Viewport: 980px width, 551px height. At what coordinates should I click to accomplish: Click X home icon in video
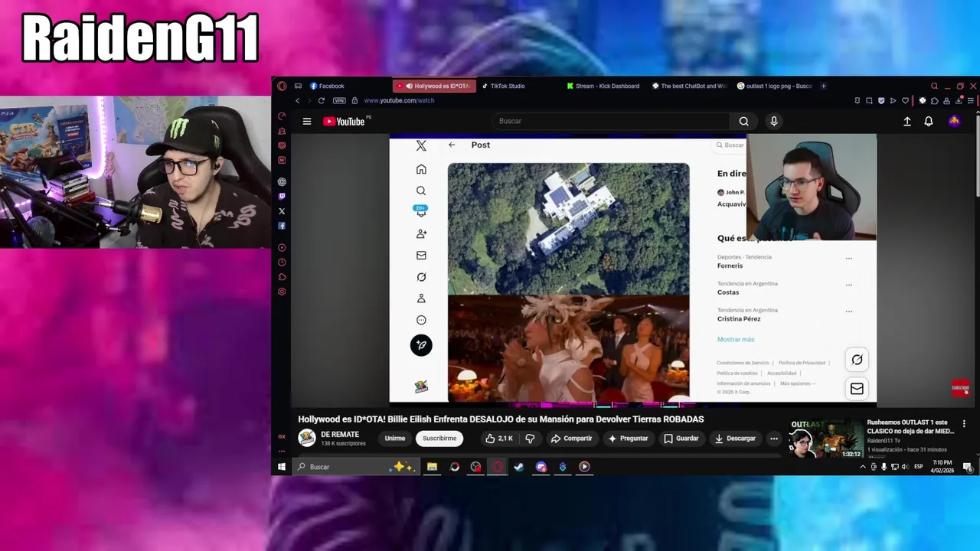421,169
